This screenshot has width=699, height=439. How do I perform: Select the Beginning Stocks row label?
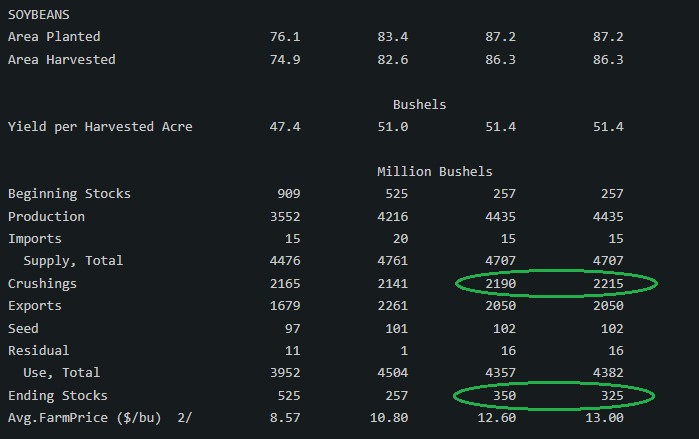69,194
